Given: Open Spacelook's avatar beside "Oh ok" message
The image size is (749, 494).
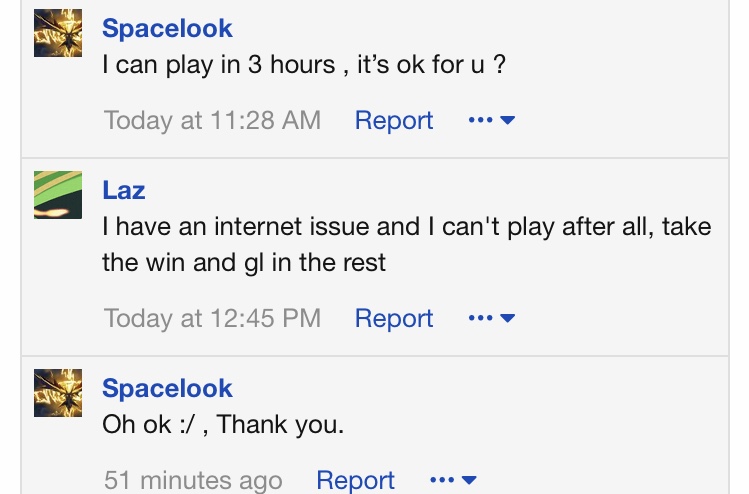Looking at the screenshot, I should (x=58, y=393).
